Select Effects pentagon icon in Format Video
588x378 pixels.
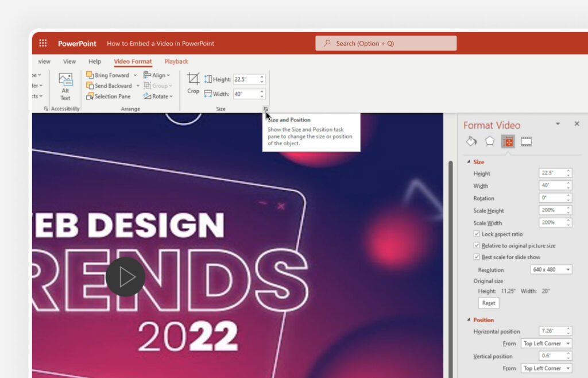(490, 141)
